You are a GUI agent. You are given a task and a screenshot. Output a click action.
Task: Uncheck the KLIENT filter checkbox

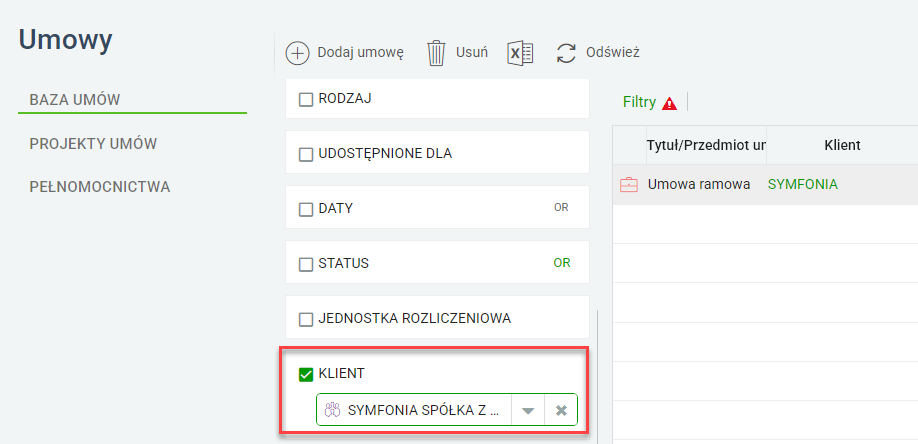(306, 374)
